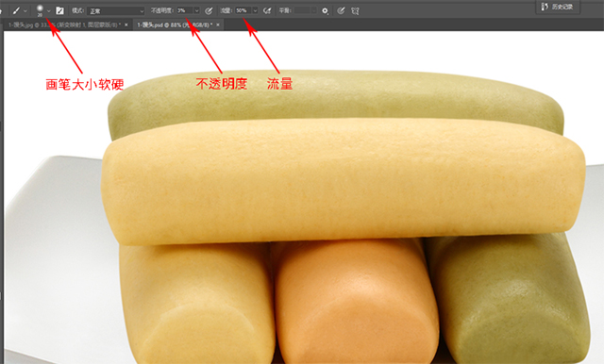
Task: Open the flow slider dropdown arrow
Action: (x=255, y=10)
